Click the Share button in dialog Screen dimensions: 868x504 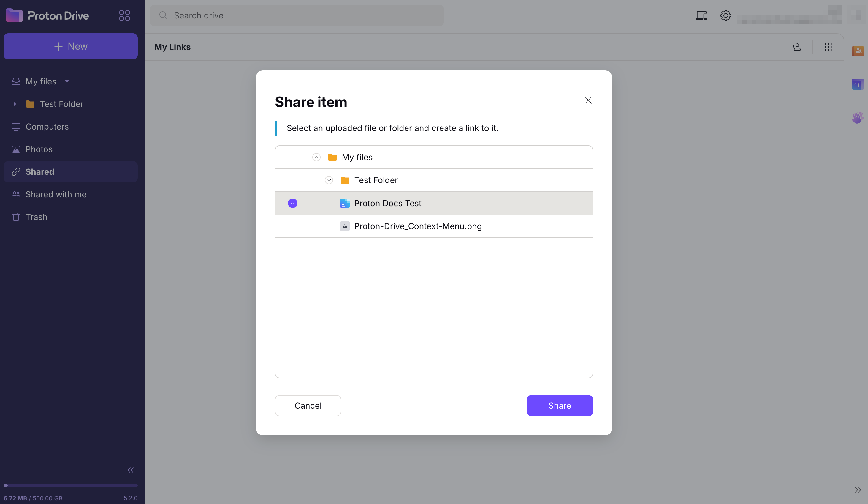click(x=559, y=405)
